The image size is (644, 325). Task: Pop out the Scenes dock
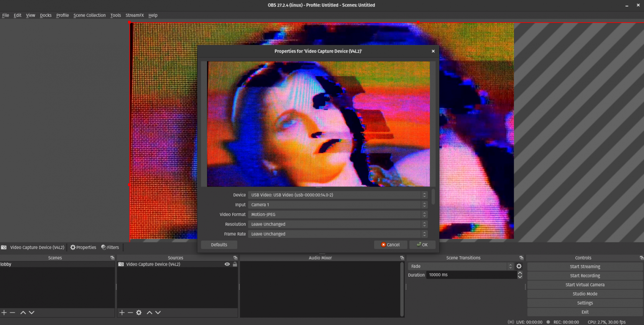tap(112, 258)
